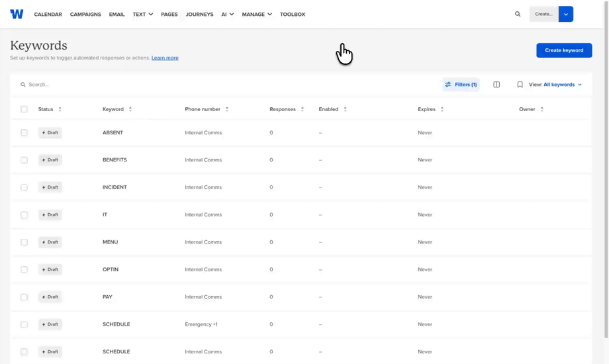Screen dimensions: 609x364
Task: Open the View: All keywords dropdown
Action: pos(555,84)
